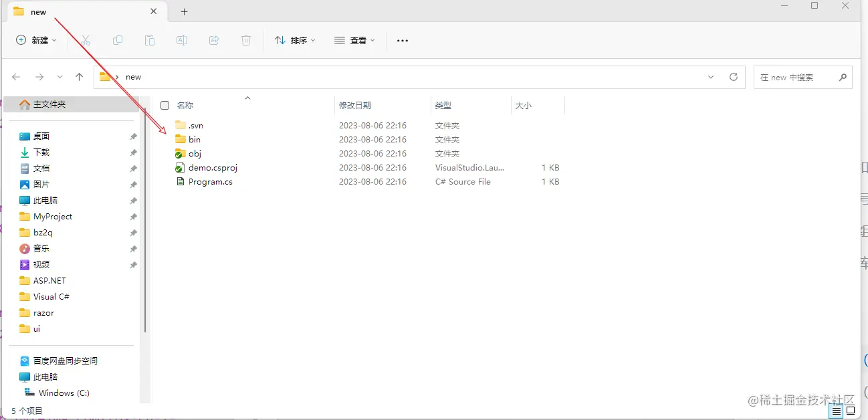This screenshot has width=868, height=420.
Task: Click the breadcrumb chevron before new
Action: (x=117, y=77)
